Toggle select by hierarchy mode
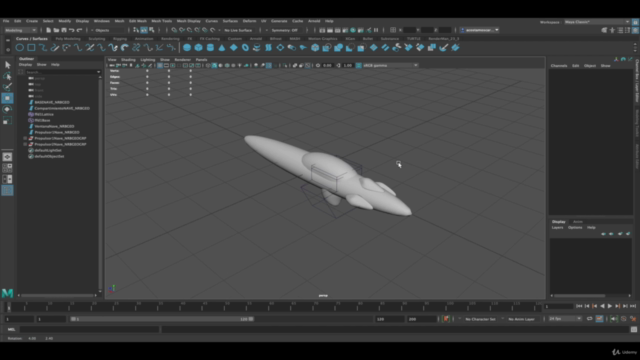The image size is (640, 360). pos(136,30)
